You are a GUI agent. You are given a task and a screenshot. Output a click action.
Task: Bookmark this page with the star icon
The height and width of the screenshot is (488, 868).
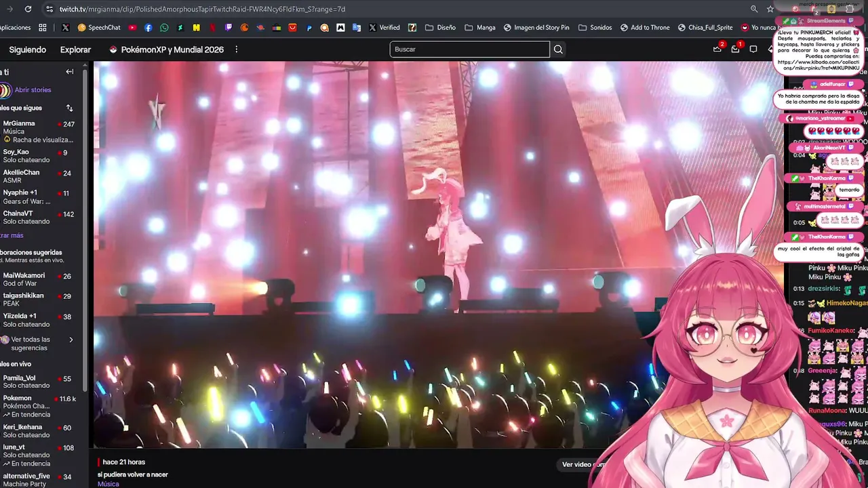[770, 9]
